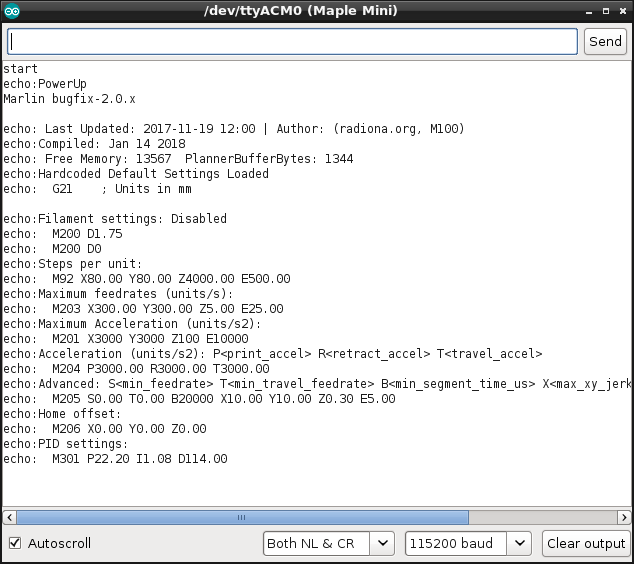Click the /dev/ttyACM0 window title text
This screenshot has width=634, height=564.
pos(316,11)
